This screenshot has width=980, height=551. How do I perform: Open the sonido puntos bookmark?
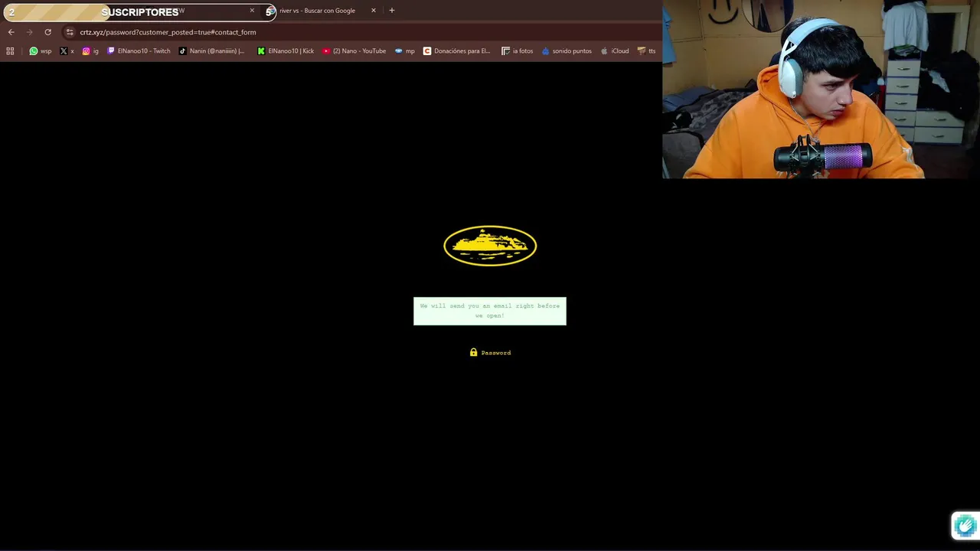(567, 51)
